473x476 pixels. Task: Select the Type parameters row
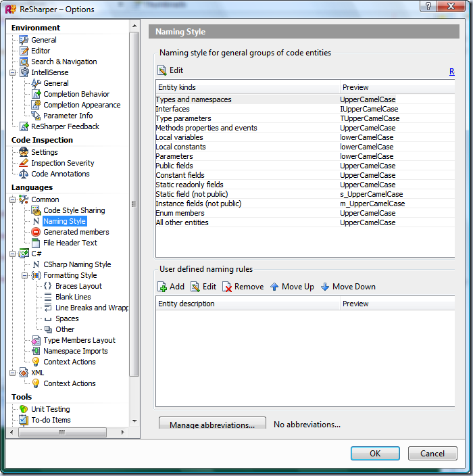coord(305,118)
